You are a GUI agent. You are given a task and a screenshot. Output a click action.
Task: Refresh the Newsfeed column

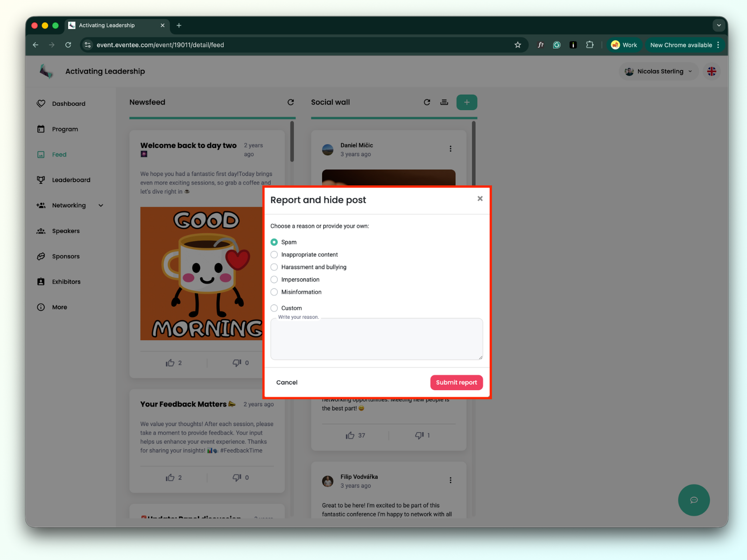coord(290,102)
